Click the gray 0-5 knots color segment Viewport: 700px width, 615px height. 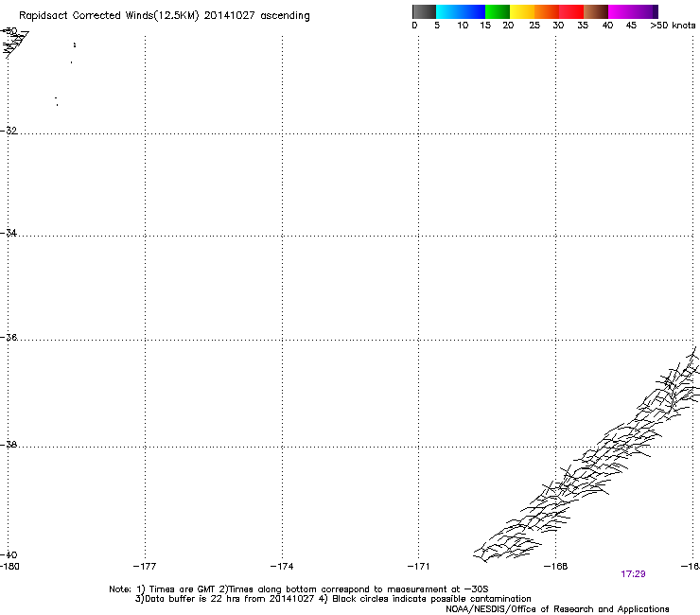424,11
